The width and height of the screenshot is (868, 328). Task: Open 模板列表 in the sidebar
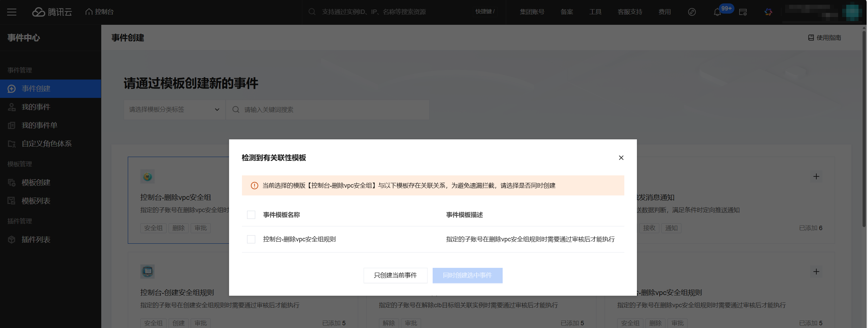(x=36, y=201)
